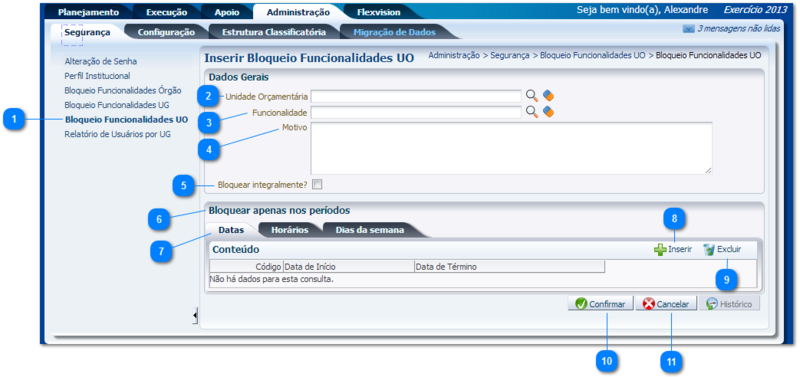This screenshot has height=377, width=800.
Task: Open Bloqueio Funcionalidades UO sidebar link
Action: [126, 120]
